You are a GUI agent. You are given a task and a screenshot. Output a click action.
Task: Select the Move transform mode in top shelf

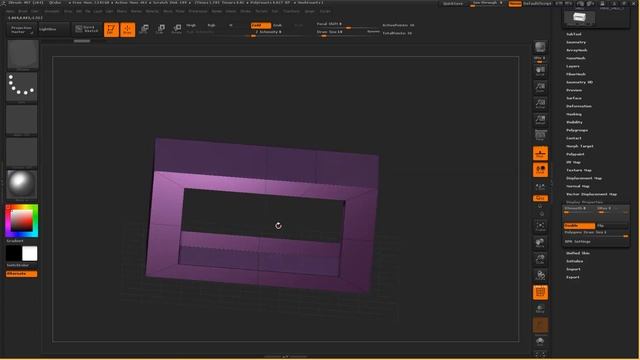click(144, 29)
